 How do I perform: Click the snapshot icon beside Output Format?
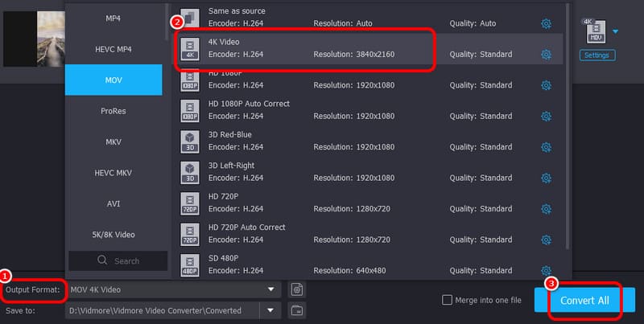(297, 289)
